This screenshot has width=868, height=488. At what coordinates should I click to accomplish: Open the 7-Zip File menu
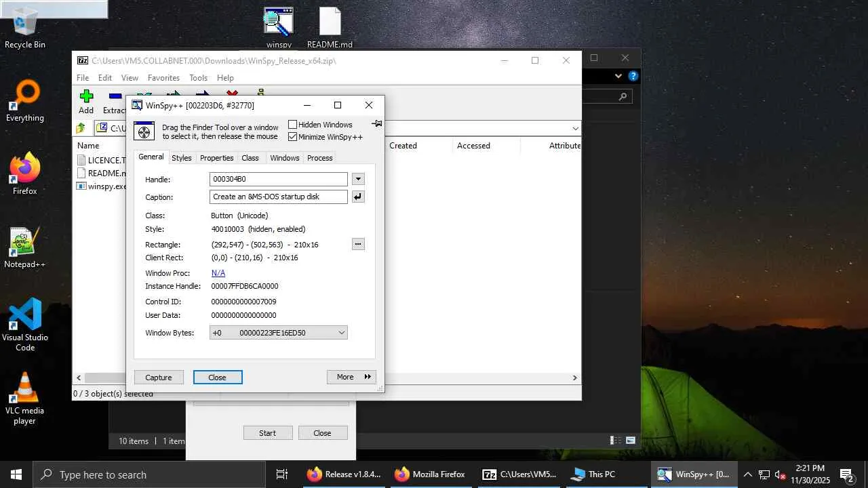coord(83,78)
